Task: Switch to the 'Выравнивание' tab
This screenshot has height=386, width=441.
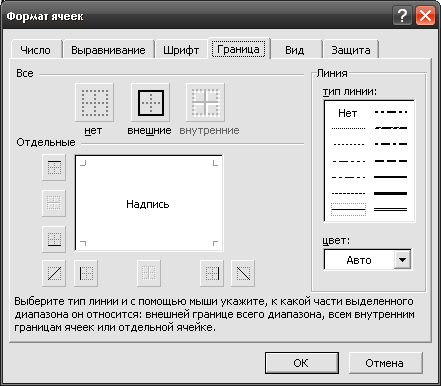Action: tap(108, 50)
